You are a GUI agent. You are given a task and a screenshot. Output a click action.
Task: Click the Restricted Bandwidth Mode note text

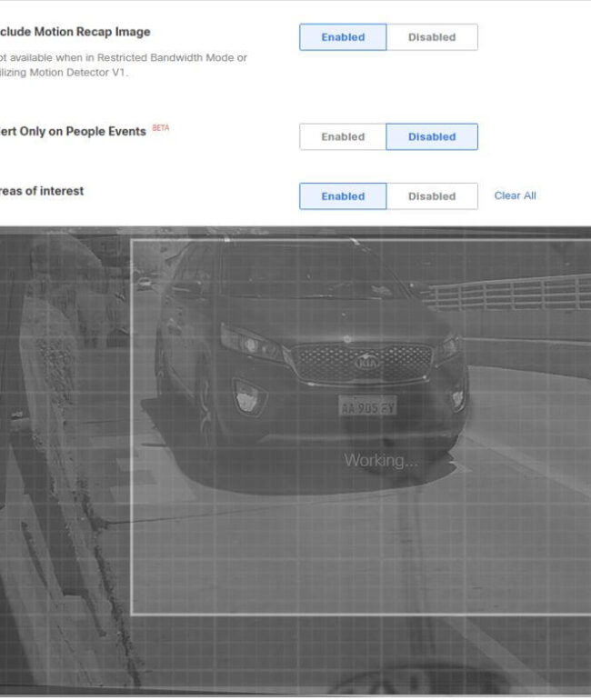click(123, 65)
